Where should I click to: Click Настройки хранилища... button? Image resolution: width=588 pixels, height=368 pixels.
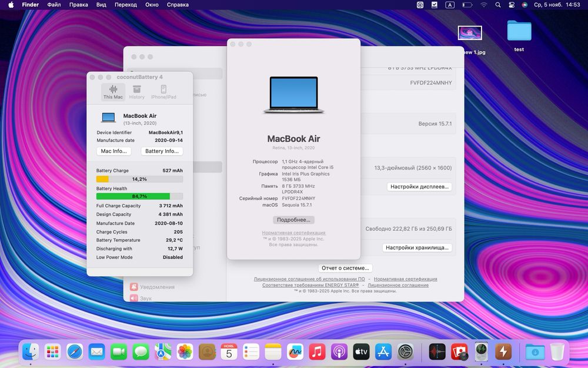click(x=417, y=247)
